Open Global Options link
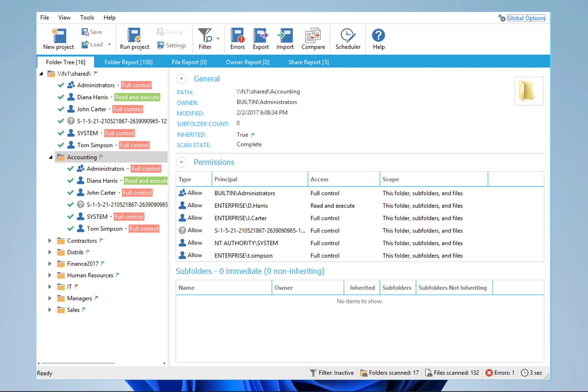The width and height of the screenshot is (588, 392). click(526, 18)
